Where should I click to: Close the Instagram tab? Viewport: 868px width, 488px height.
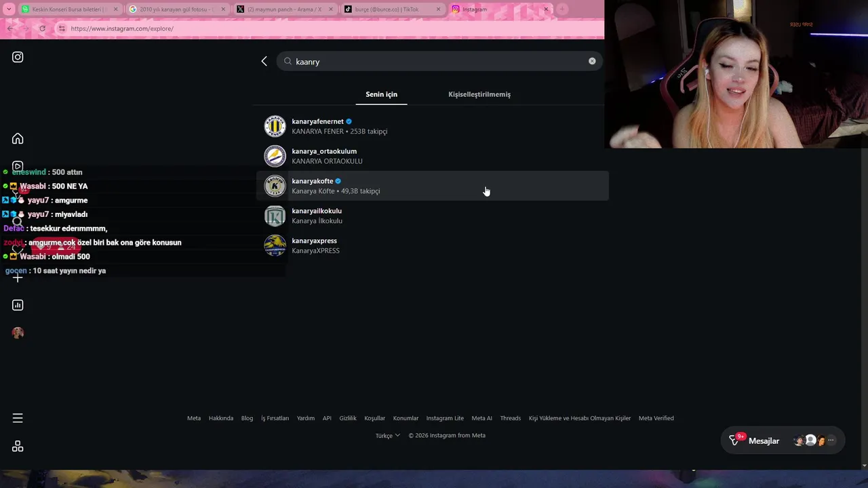546,9
